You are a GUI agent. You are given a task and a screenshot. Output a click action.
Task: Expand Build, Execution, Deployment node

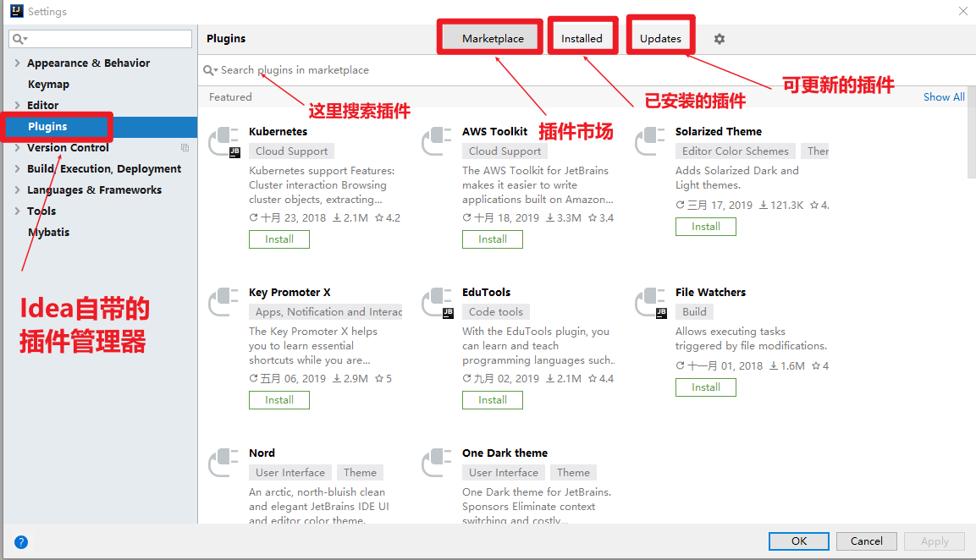(x=18, y=168)
